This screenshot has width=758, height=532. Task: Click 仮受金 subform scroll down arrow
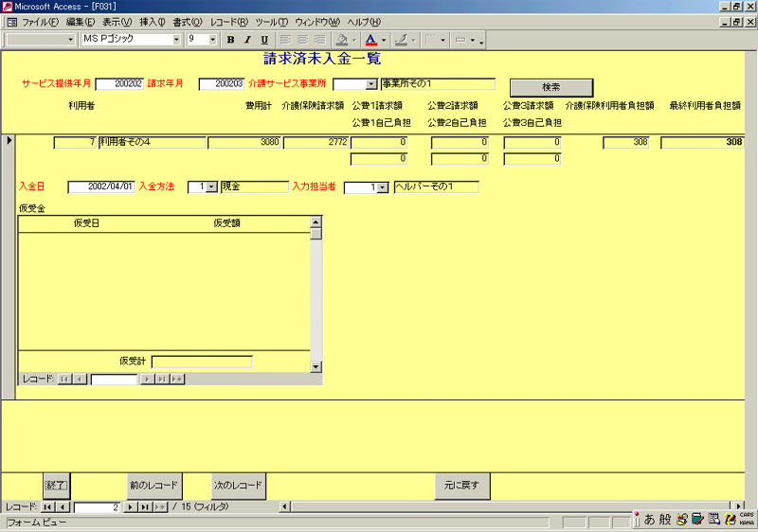316,367
